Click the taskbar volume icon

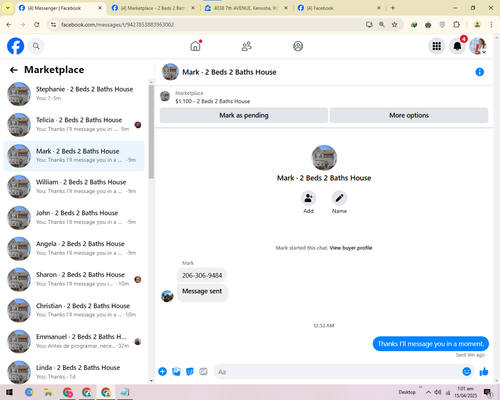tap(438, 392)
